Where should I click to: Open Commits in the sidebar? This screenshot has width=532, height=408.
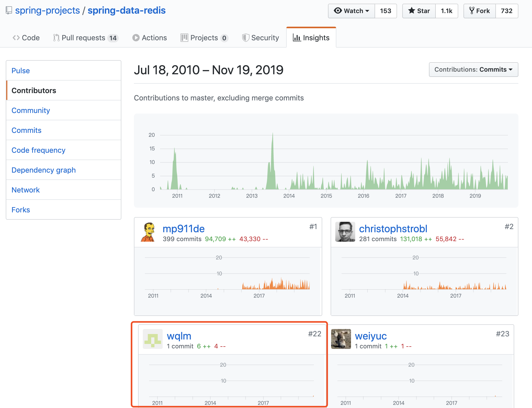[64, 130]
